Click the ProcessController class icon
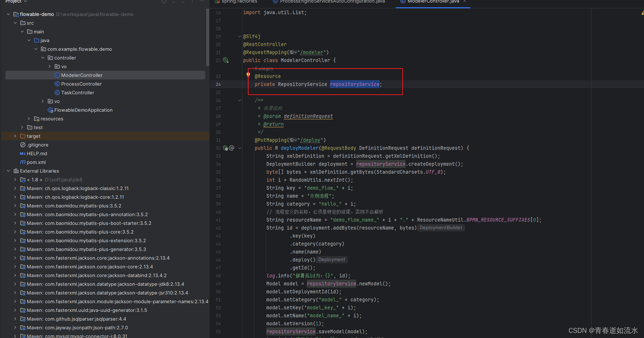The width and height of the screenshot is (644, 338). (x=57, y=84)
